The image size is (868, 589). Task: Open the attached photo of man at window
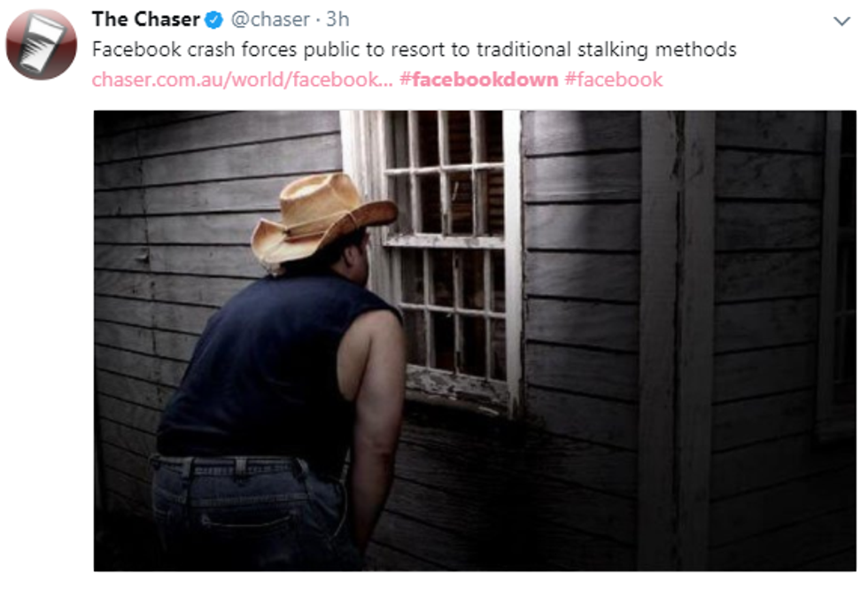coord(475,340)
